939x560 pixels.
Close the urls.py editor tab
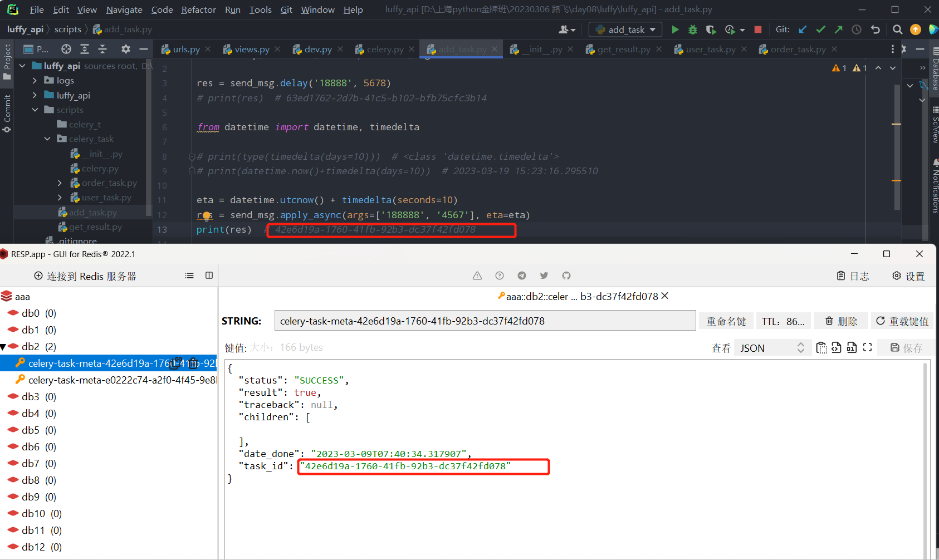coord(208,49)
